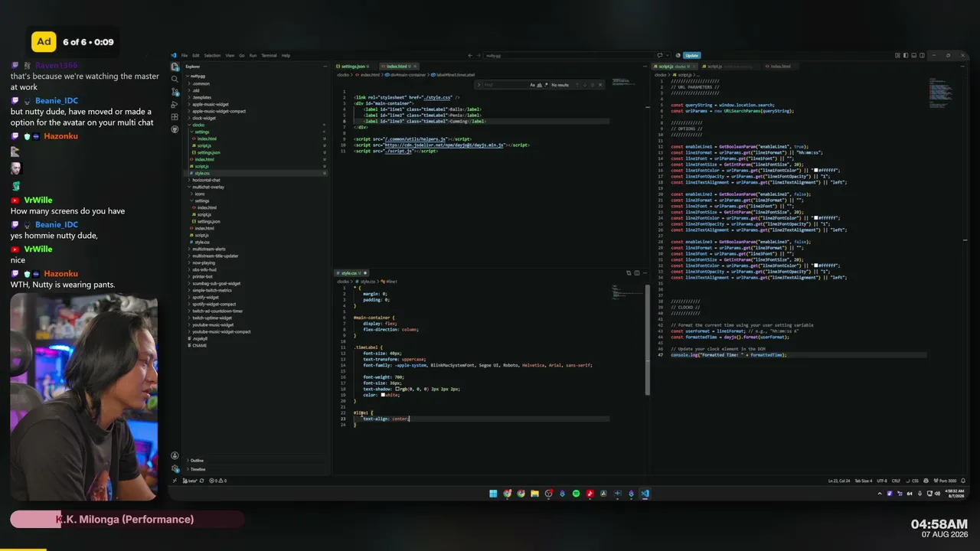Open the Explorer view in the activity bar
Screen dimensions: 980x551
click(x=175, y=67)
